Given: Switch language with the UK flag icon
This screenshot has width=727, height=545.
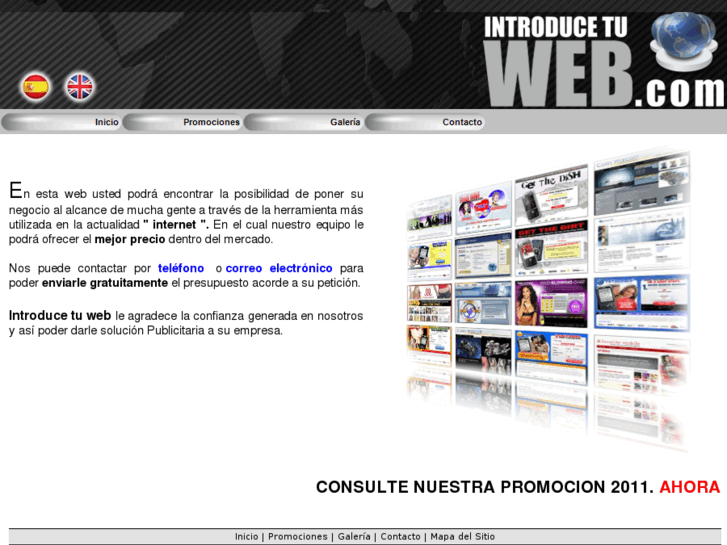Looking at the screenshot, I should pos(80,87).
